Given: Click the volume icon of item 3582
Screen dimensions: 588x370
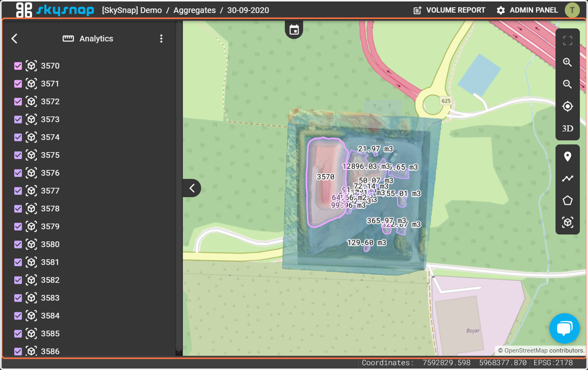Looking at the screenshot, I should pyautogui.click(x=31, y=280).
